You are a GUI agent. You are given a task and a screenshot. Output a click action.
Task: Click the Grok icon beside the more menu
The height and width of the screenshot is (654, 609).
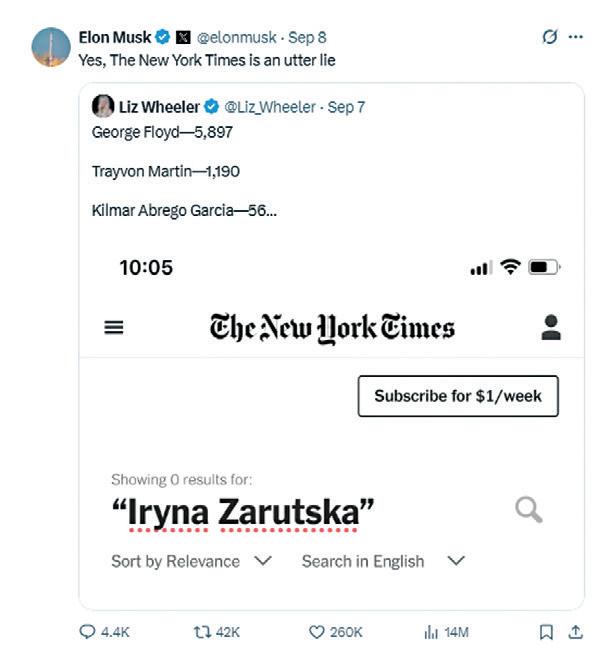point(549,37)
